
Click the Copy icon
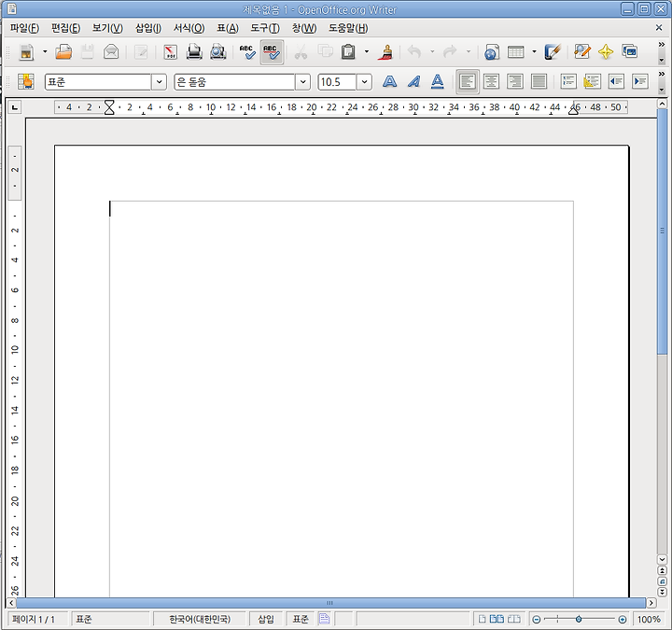(326, 52)
